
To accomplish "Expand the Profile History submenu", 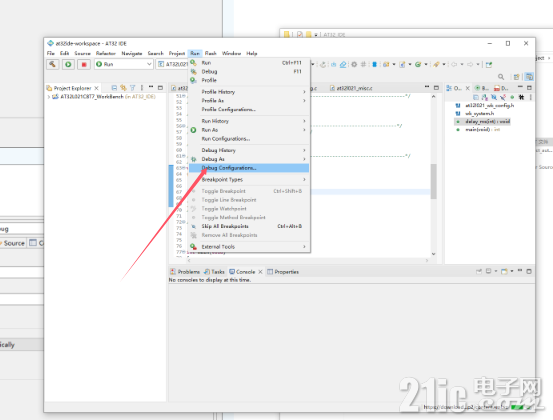I will click(249, 92).
